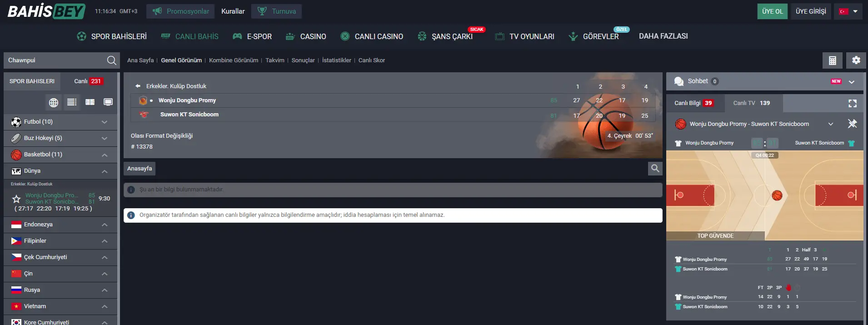The width and height of the screenshot is (868, 325).
Task: Open ŞANS ÇARKI wheel page
Action: point(445,36)
